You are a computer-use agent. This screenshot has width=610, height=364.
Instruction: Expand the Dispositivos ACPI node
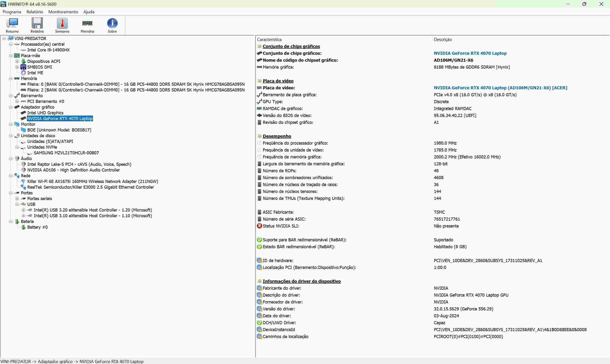click(17, 61)
